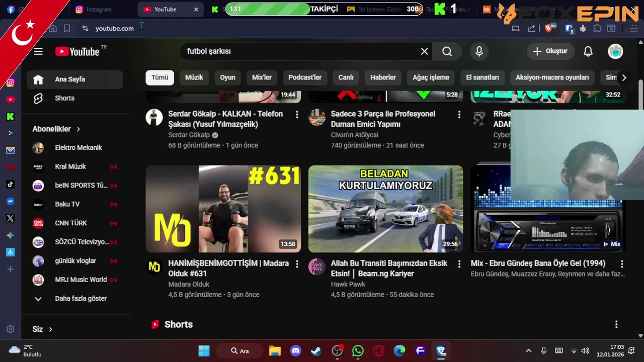Open the mail icon in the browser sidebar

[10, 150]
